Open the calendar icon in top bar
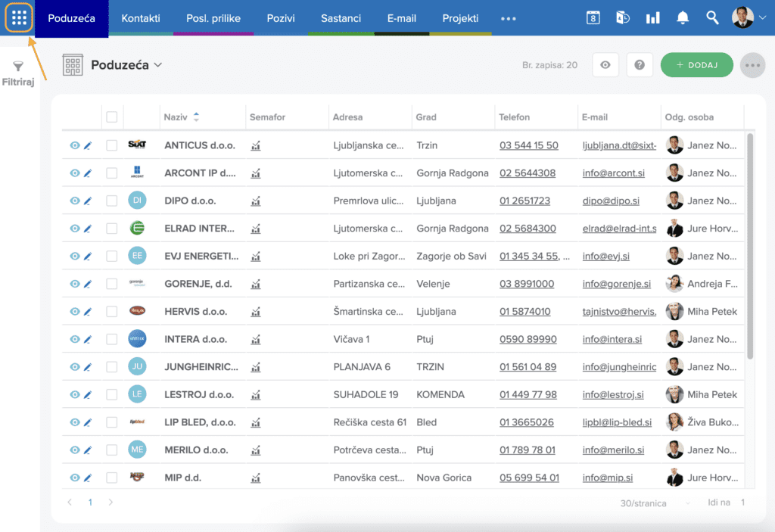Screen dimensions: 775x532 tap(593, 17)
